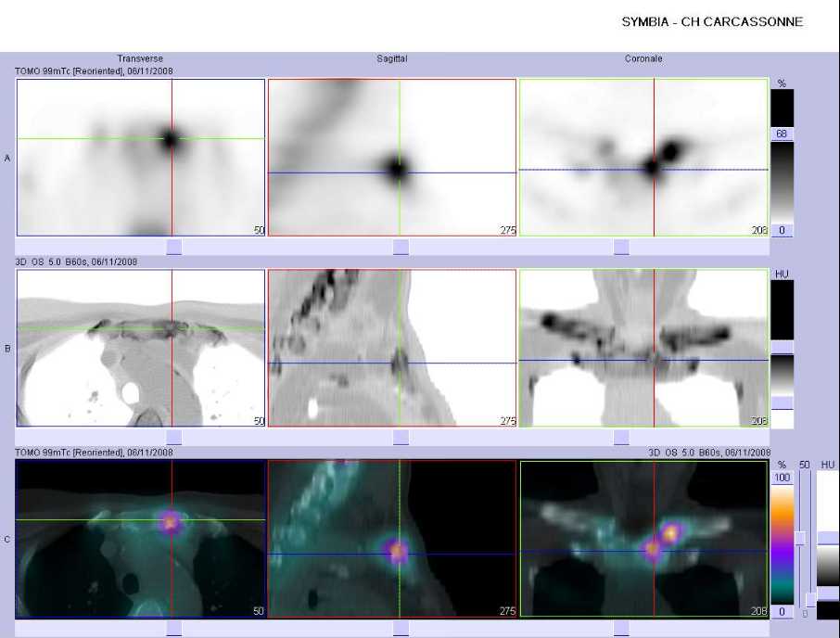Select the row B coronal CT image

pos(644,348)
